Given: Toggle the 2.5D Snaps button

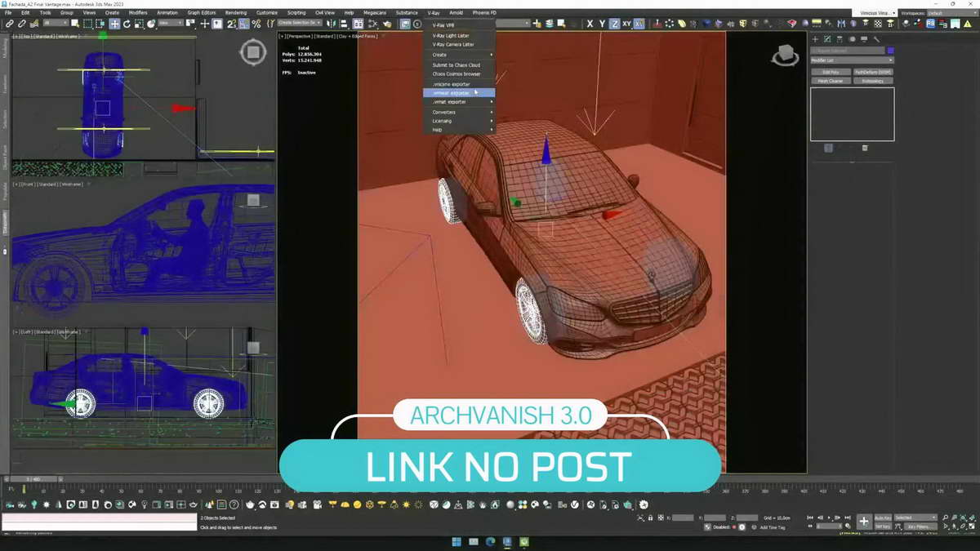Looking at the screenshot, I should (231, 24).
